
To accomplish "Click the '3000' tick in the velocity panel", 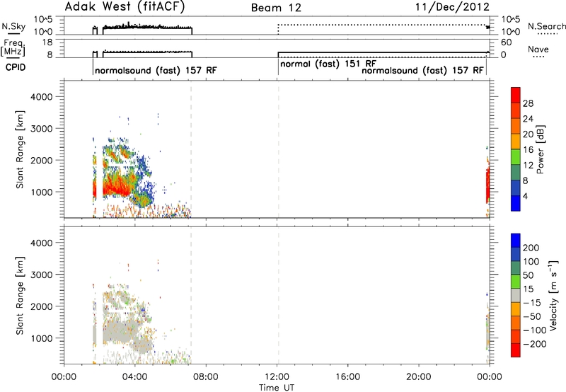I will point(42,275).
